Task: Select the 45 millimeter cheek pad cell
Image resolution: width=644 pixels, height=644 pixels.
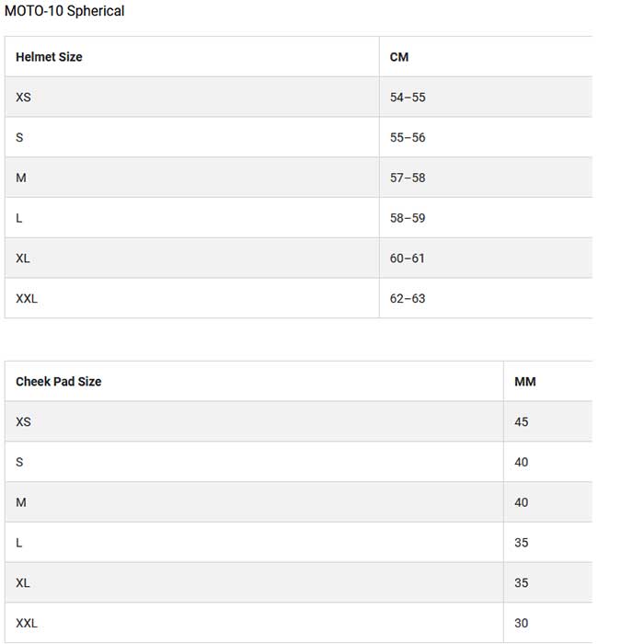Action: coord(522,422)
